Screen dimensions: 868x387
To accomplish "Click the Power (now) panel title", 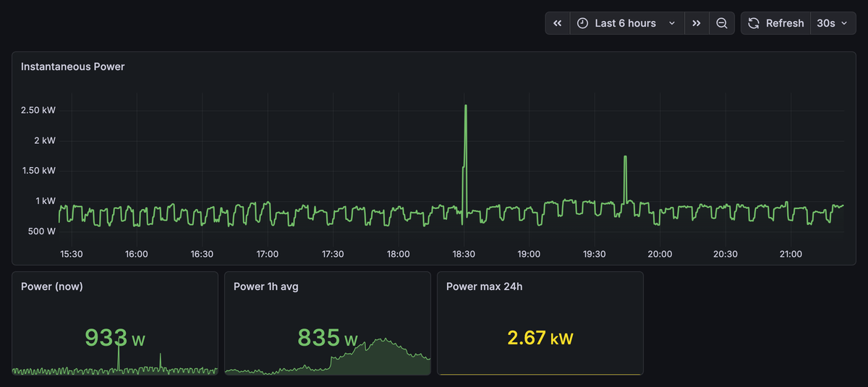I will point(52,286).
